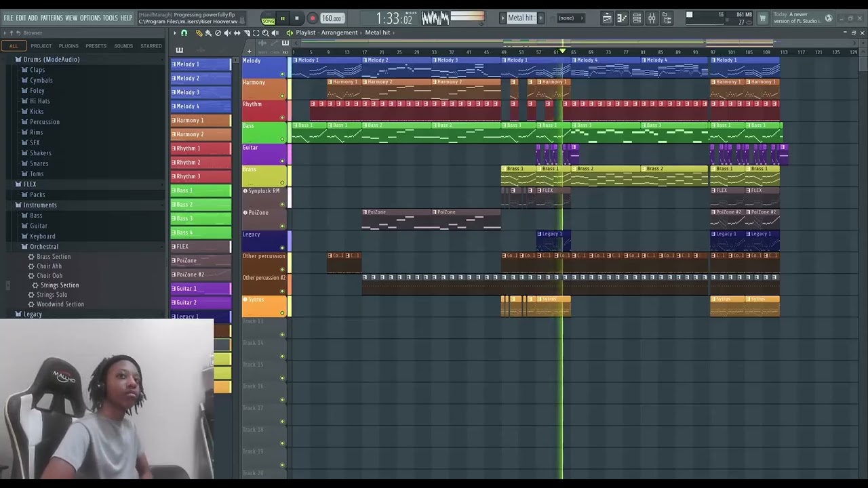
Task: Select the Rhythm 2 pattern in picker
Action: point(201,163)
